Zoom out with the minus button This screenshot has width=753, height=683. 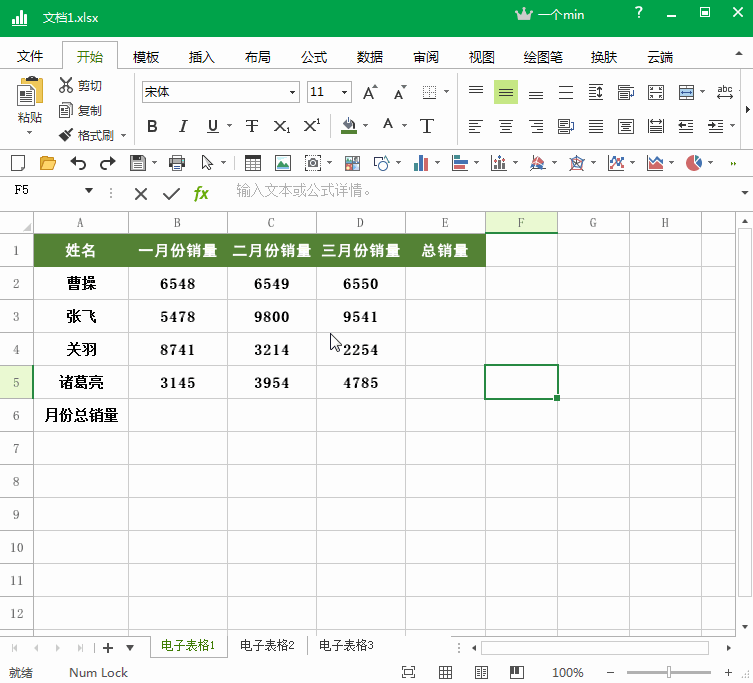point(610,672)
